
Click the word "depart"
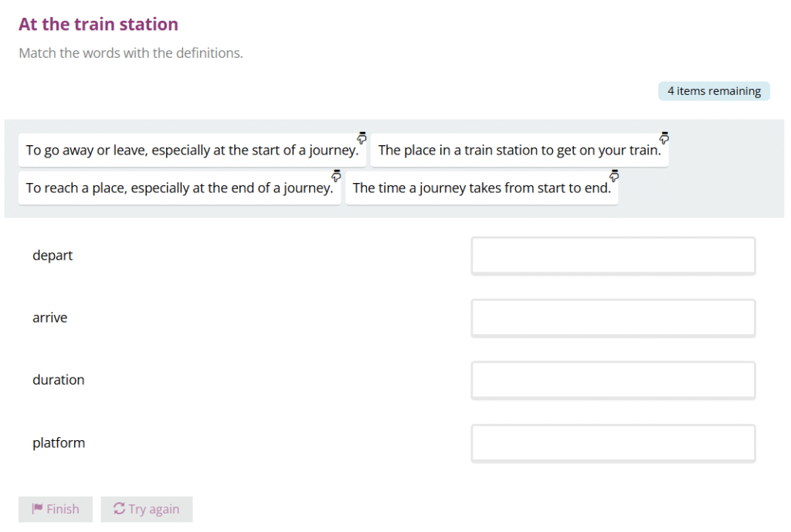coord(53,256)
